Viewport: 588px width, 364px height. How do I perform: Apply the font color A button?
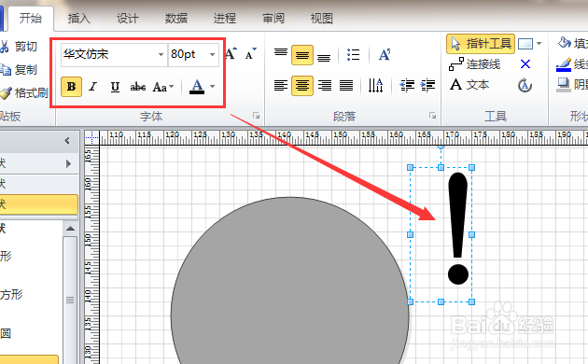pyautogui.click(x=197, y=87)
